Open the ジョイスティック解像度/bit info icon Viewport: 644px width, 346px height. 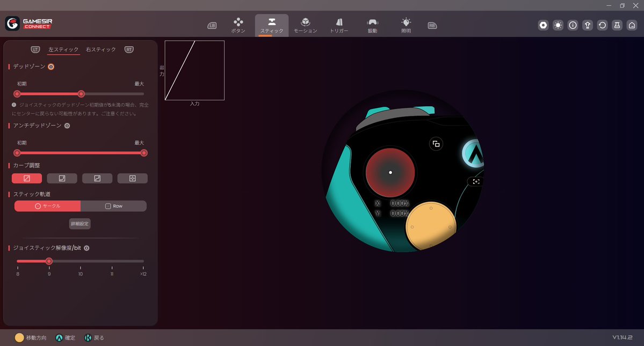coord(86,248)
